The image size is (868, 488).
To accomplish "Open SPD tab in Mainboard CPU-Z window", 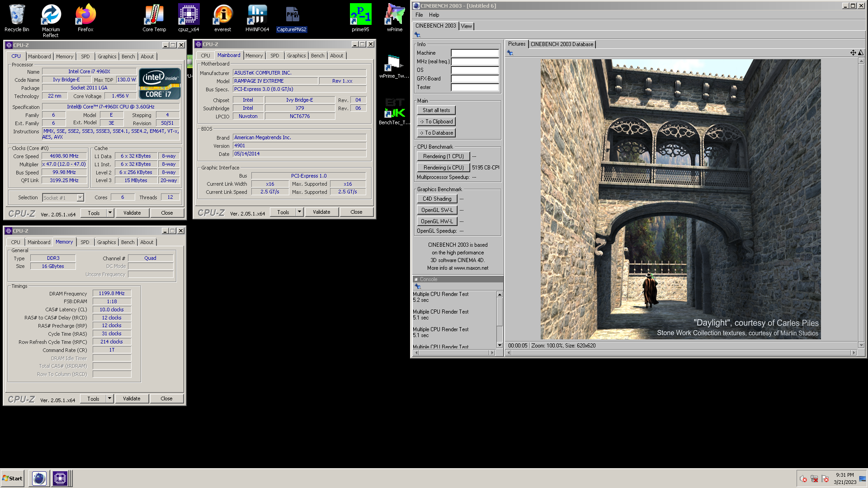I will pos(275,56).
